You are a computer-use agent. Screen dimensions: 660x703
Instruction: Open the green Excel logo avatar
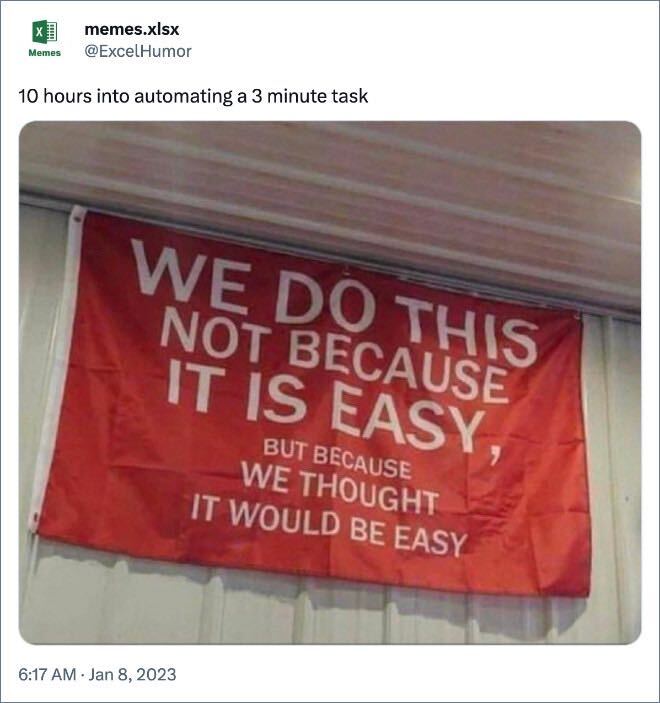pos(44,32)
